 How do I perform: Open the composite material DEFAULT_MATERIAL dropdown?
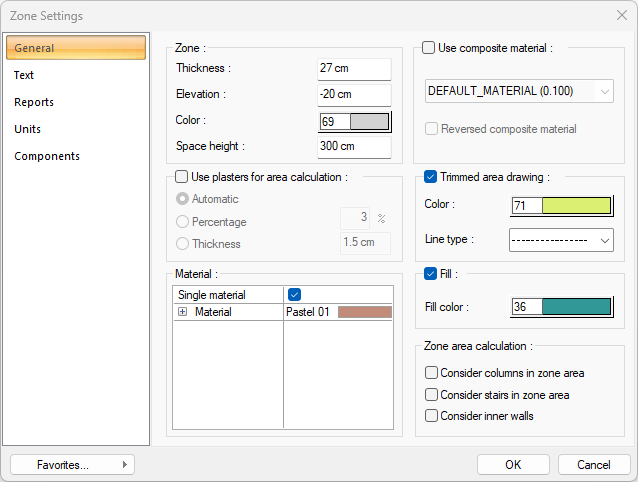click(518, 91)
